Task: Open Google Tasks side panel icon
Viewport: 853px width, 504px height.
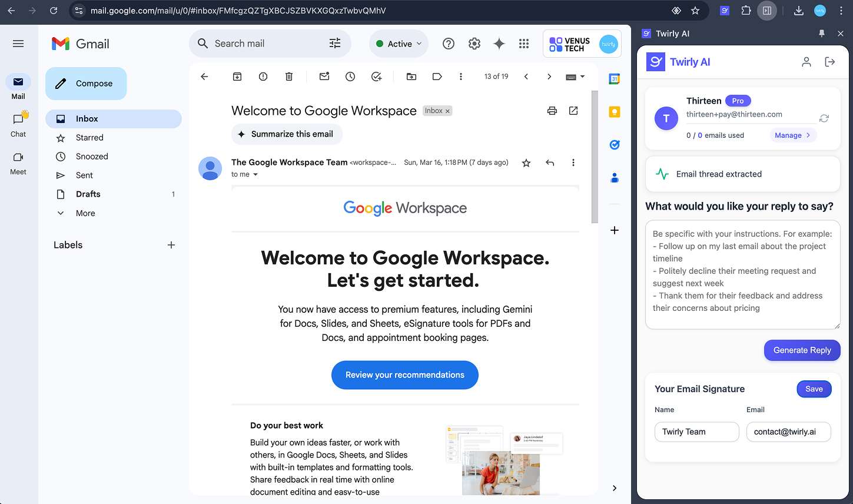Action: pos(615,145)
